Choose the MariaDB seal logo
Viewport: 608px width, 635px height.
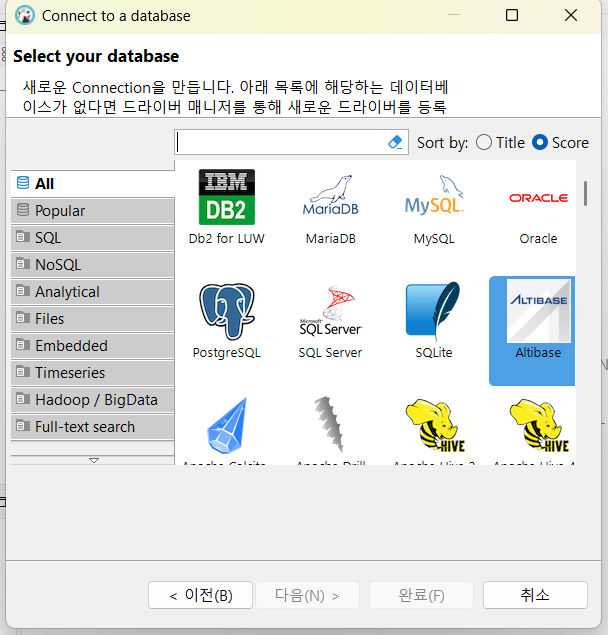pyautogui.click(x=331, y=195)
